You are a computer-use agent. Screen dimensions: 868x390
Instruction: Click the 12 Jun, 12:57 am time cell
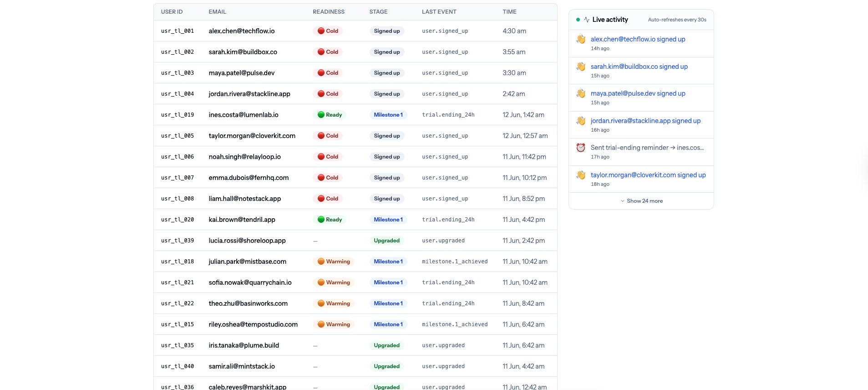tap(525, 136)
